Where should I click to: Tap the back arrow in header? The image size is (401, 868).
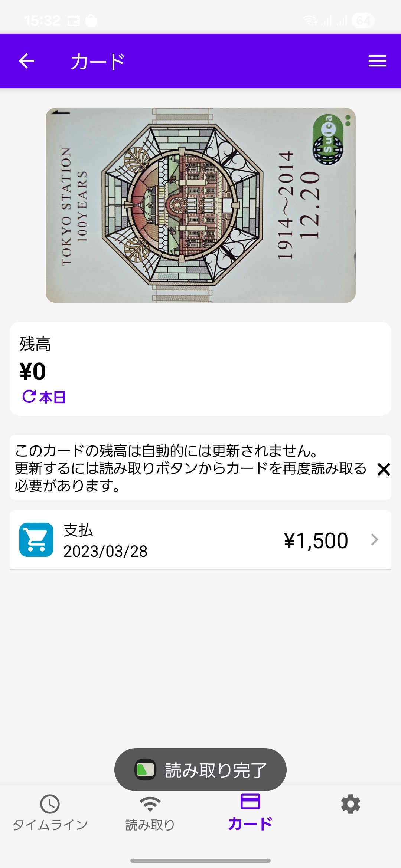(26, 61)
